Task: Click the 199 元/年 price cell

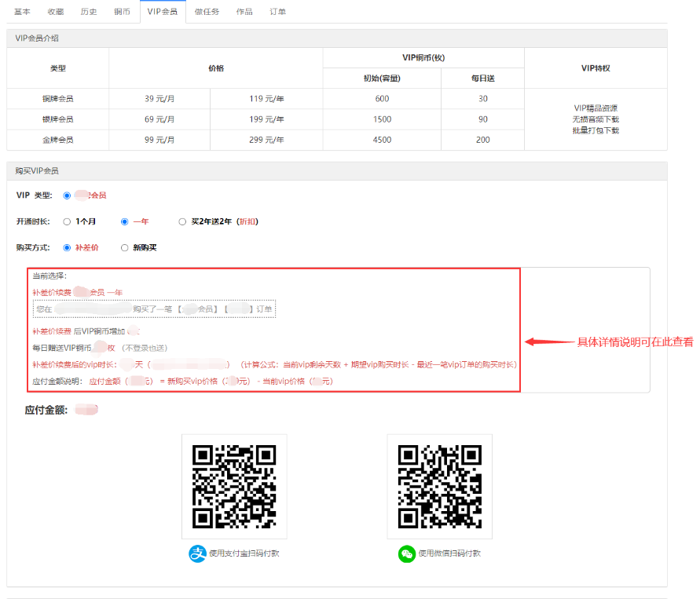Action: click(x=266, y=119)
